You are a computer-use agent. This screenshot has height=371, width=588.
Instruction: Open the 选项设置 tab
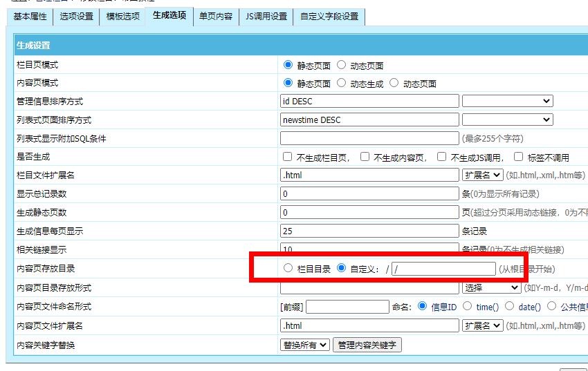click(x=75, y=17)
